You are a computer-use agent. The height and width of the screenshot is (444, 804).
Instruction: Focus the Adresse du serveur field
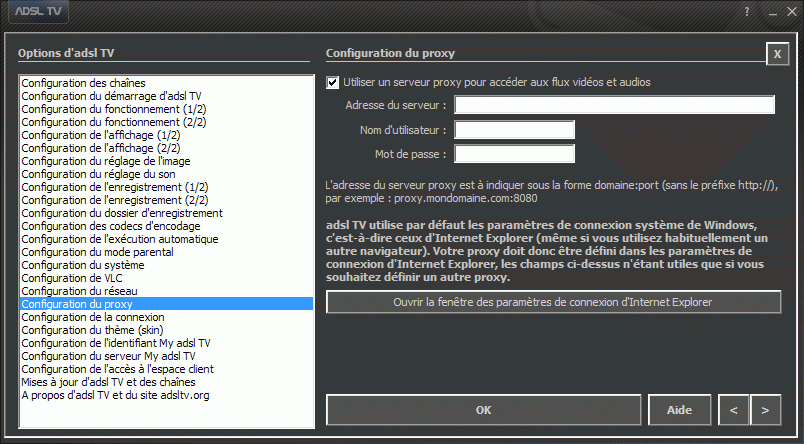(x=614, y=105)
